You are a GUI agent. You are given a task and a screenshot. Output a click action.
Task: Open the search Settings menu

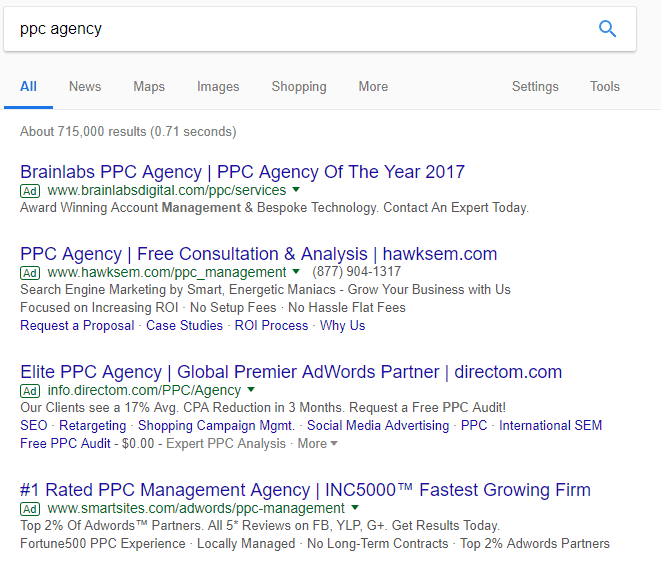pos(535,86)
